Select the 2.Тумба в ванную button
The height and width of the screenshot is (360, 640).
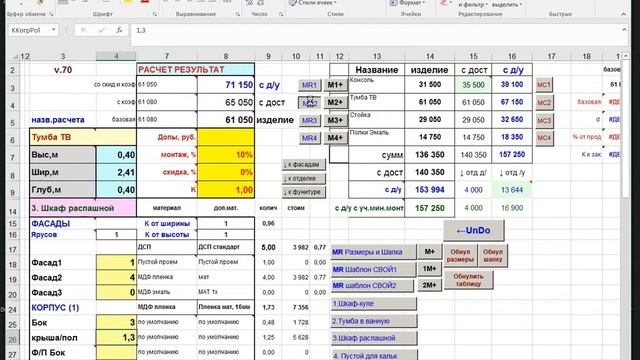(x=373, y=321)
